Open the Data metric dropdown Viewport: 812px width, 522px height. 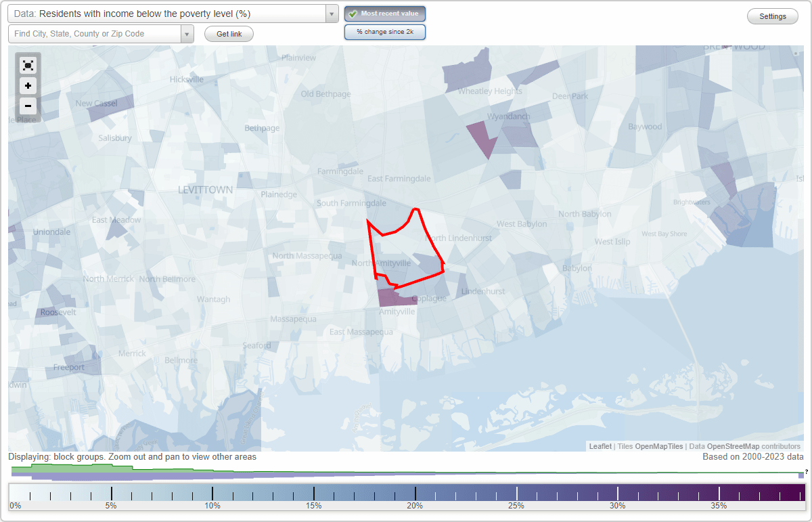(330, 13)
